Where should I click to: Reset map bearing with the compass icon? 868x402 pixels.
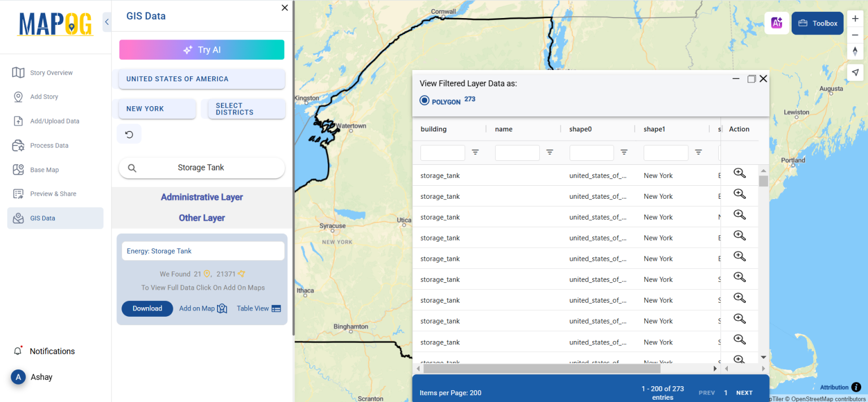click(x=855, y=51)
